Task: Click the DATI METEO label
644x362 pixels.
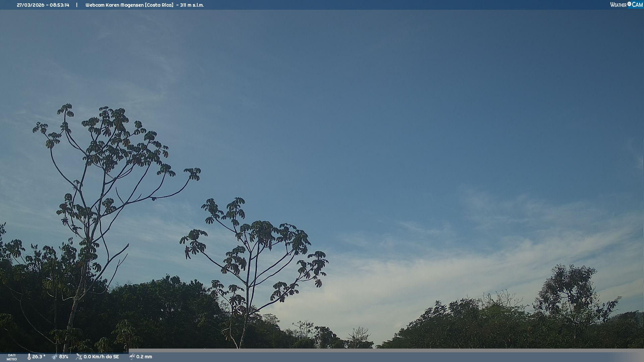Action: [x=12, y=357]
